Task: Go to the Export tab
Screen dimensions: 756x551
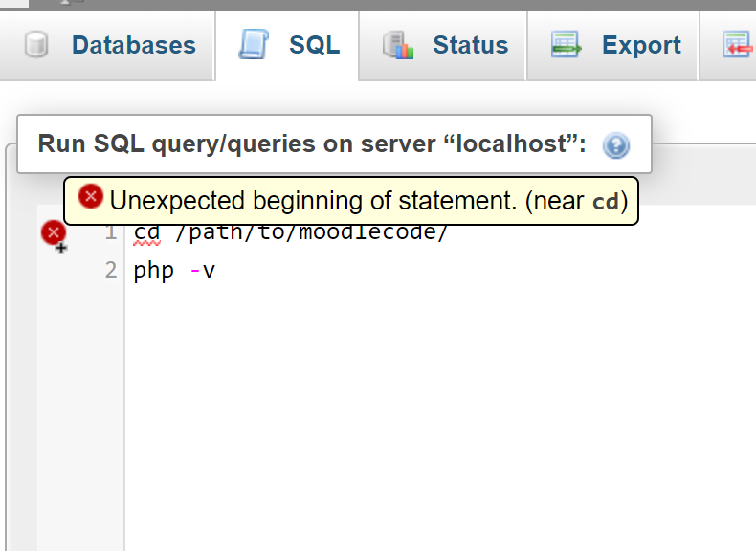Action: tap(612, 46)
